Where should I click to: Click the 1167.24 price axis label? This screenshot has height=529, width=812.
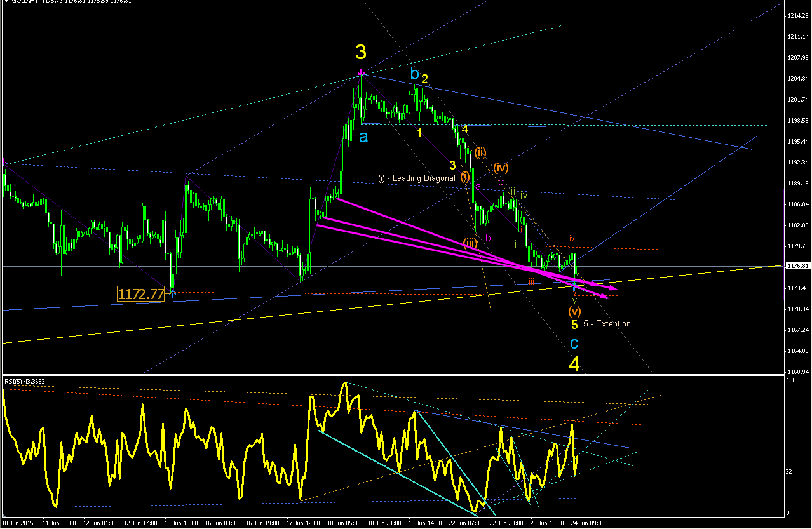799,330
